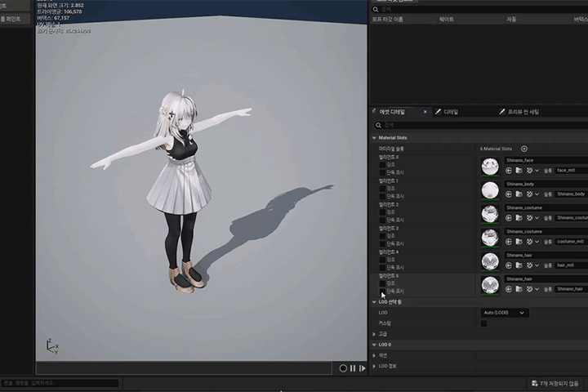The image size is (588, 392).
Task: Enable 단독 표시 isolate for 엘리먼트 0
Action: point(382,172)
